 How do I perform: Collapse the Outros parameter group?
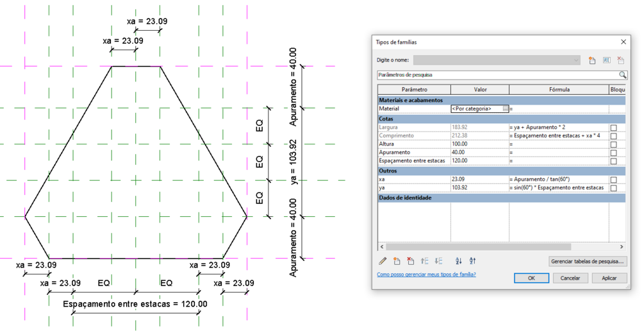502,171
